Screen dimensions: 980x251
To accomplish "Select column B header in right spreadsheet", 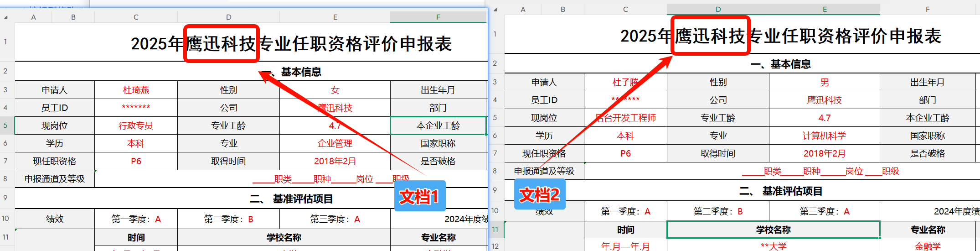I will click(x=563, y=10).
